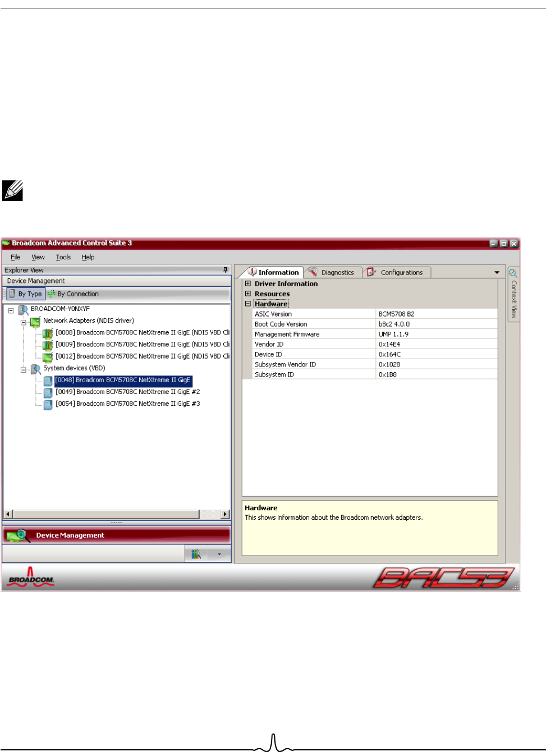546x756 pixels.
Task: Click the Context View magnifier icon
Action: click(513, 273)
